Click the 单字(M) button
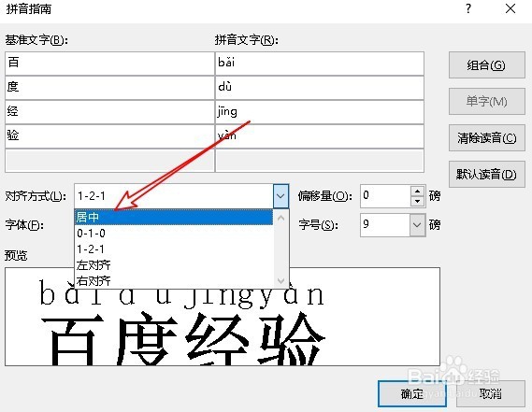The image size is (532, 412). 486,102
